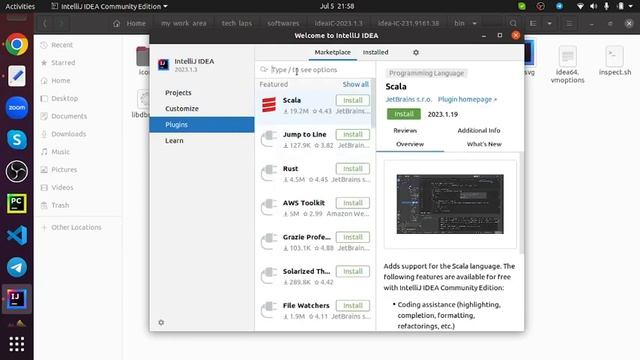Screen dimensions: 640x360
Task: Click the green Install button in Scala details
Action: [404, 114]
